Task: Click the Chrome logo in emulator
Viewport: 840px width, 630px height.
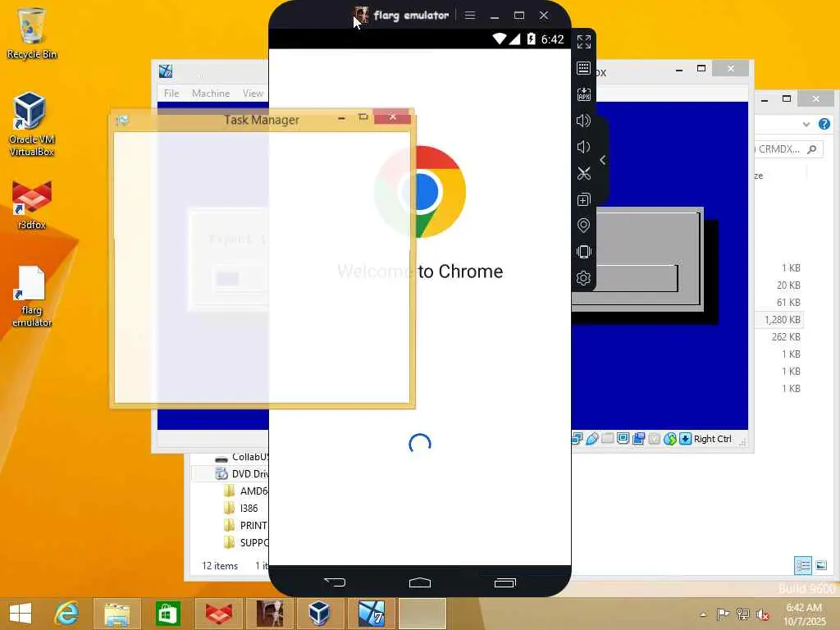Action: 420,191
